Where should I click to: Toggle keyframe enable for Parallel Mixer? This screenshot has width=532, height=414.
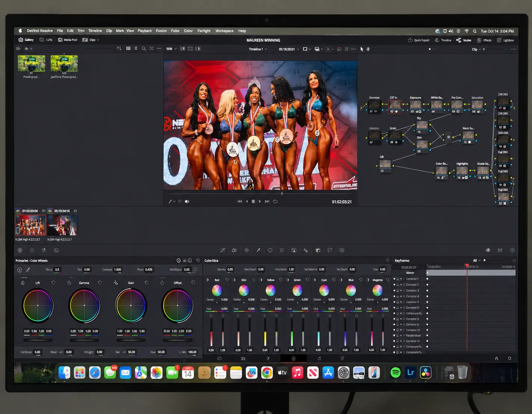[x=394, y=336]
